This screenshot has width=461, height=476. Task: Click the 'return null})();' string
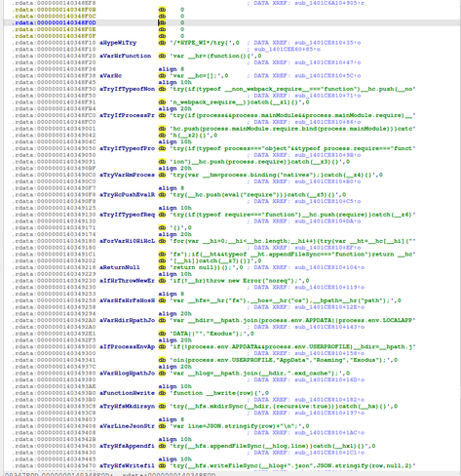pos(207,267)
